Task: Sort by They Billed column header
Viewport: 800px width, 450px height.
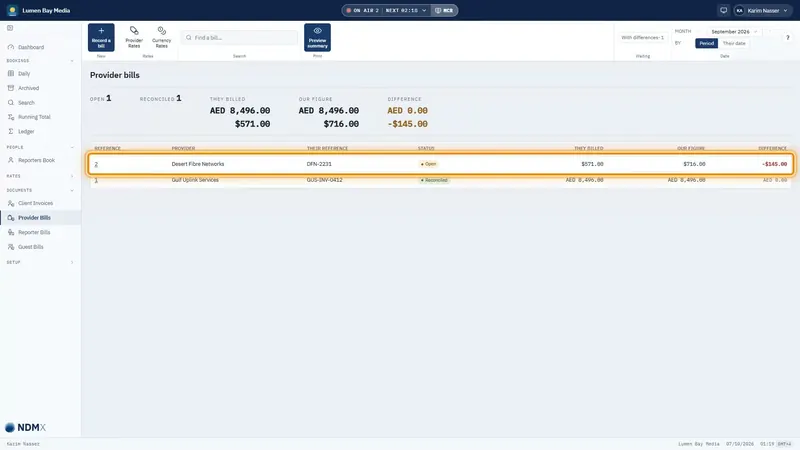Action: click(588, 148)
